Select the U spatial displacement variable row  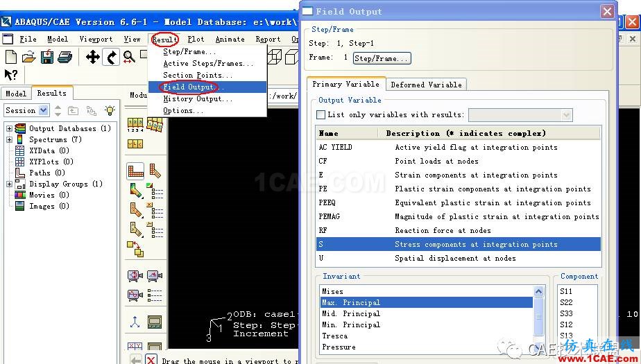click(459, 258)
